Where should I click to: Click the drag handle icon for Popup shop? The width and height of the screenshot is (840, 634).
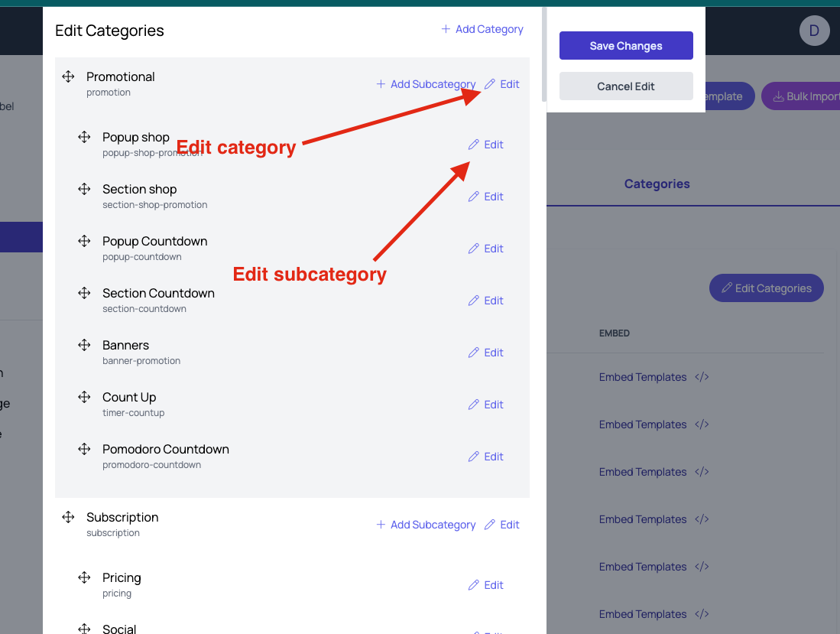(x=84, y=137)
